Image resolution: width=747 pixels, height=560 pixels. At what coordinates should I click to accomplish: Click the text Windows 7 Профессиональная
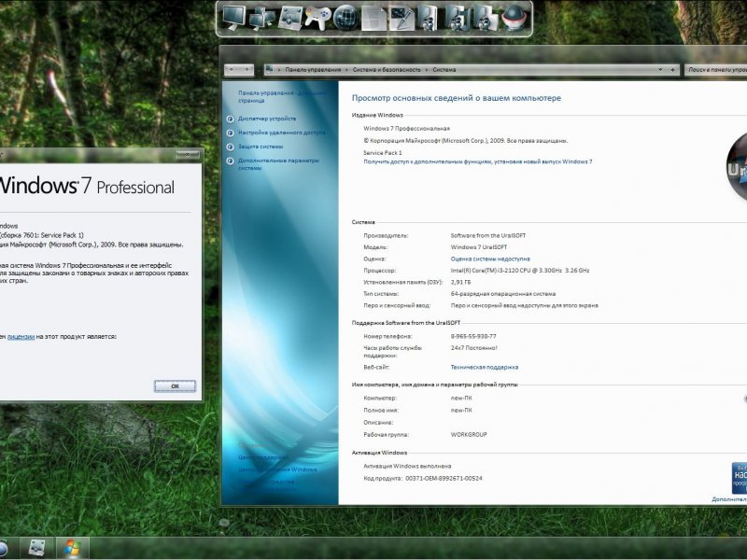[406, 129]
